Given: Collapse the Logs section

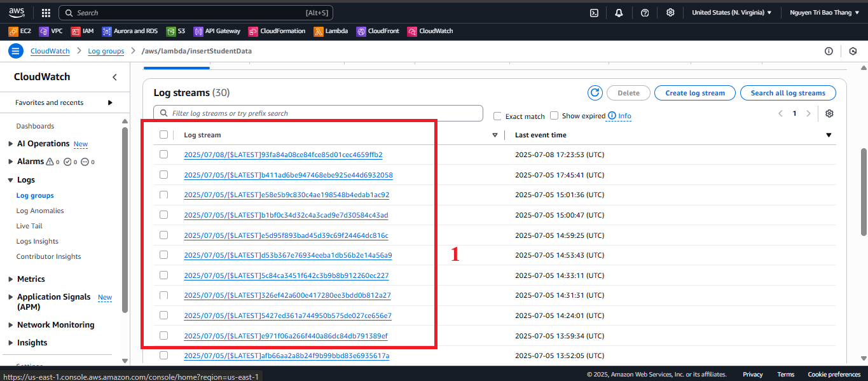Looking at the screenshot, I should [10, 180].
